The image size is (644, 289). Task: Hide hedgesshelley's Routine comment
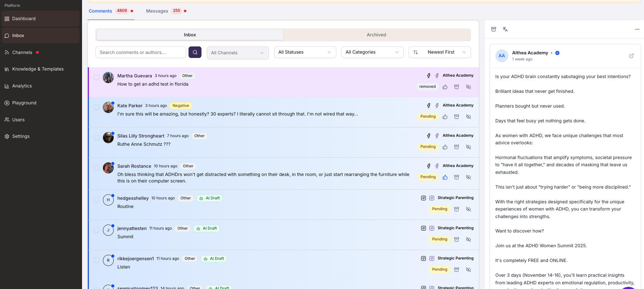pyautogui.click(x=468, y=209)
